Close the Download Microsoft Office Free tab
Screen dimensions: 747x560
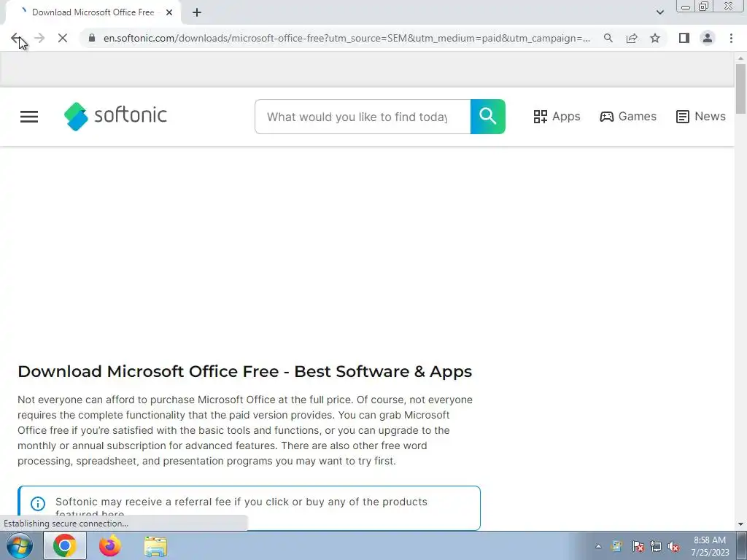[169, 12]
